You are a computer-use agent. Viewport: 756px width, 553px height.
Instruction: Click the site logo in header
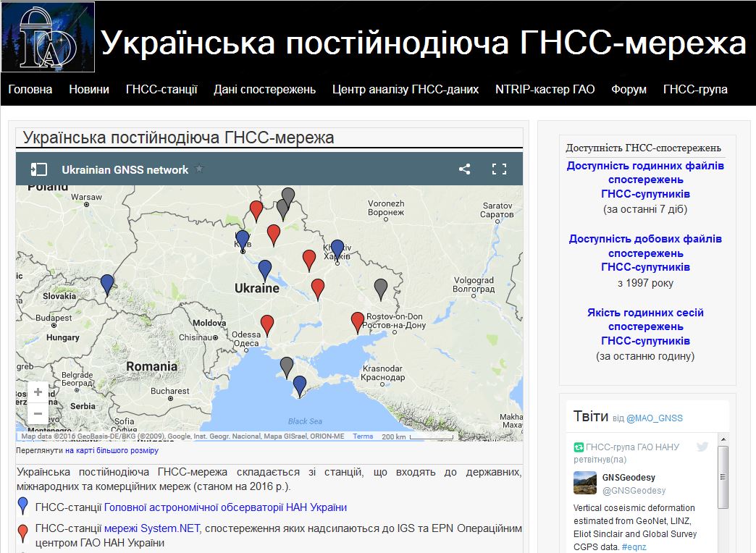tap(48, 37)
